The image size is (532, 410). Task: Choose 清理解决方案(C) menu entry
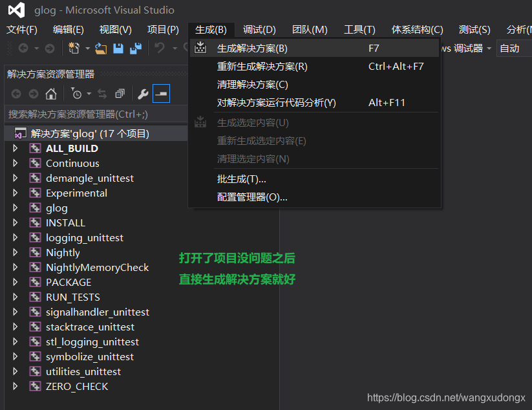[x=315, y=85]
